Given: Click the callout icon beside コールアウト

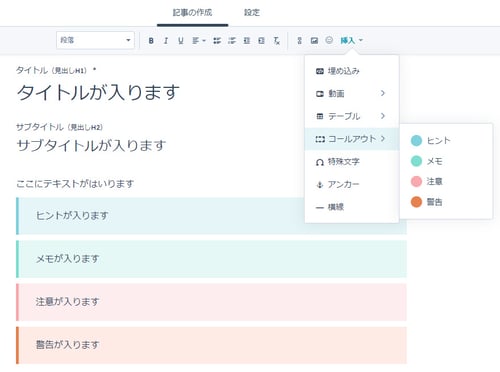Looking at the screenshot, I should pos(320,139).
